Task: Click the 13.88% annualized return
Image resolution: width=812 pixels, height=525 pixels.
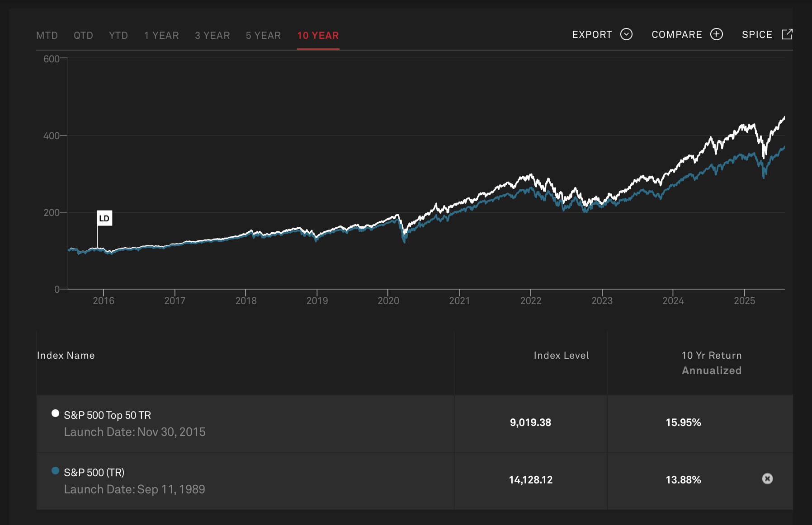Action: point(683,480)
